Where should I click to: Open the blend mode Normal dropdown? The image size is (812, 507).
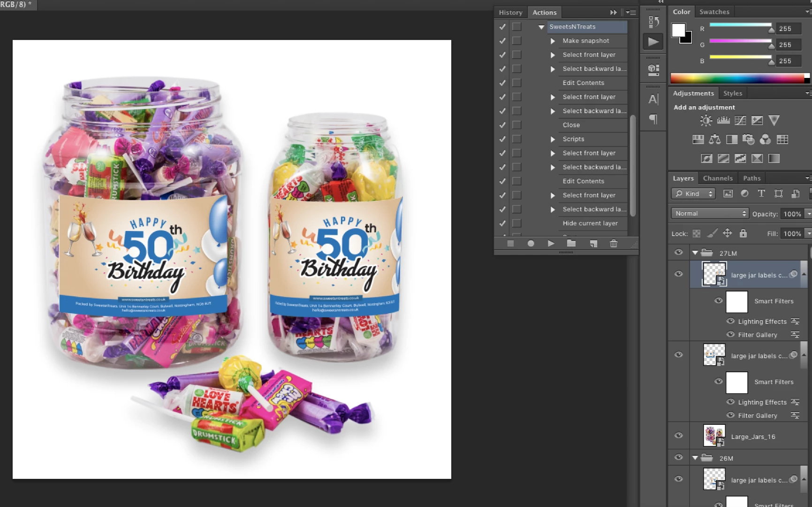pos(710,214)
